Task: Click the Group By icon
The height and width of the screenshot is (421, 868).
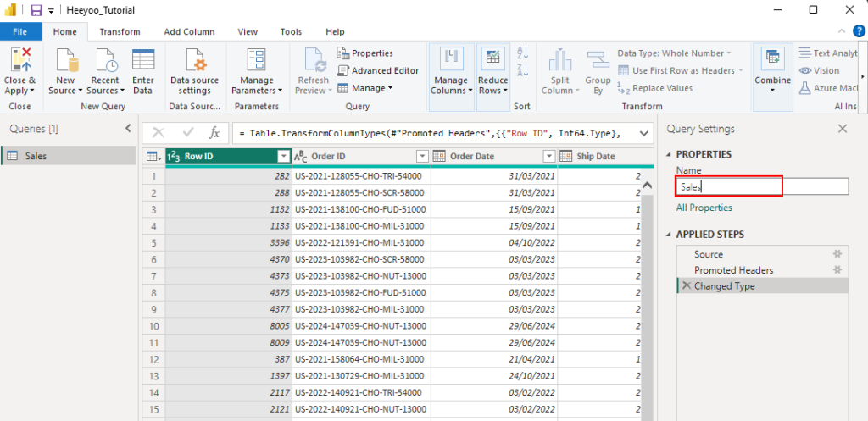Action: point(598,60)
